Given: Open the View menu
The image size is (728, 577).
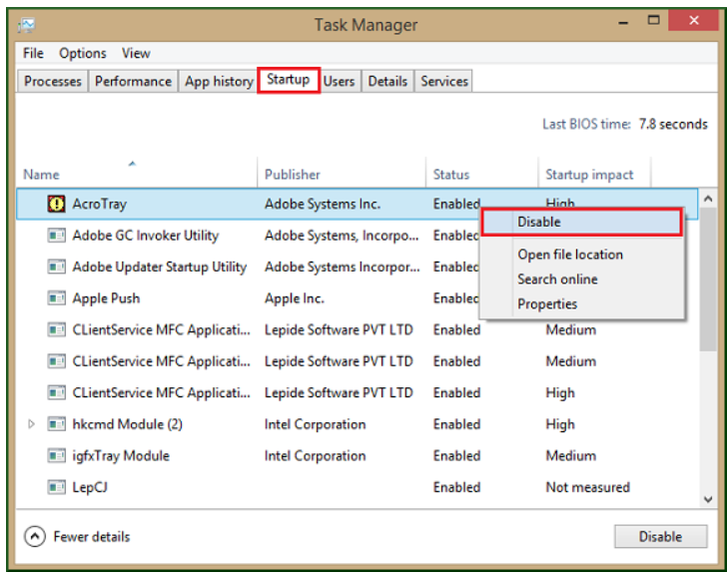Looking at the screenshot, I should pyautogui.click(x=136, y=53).
